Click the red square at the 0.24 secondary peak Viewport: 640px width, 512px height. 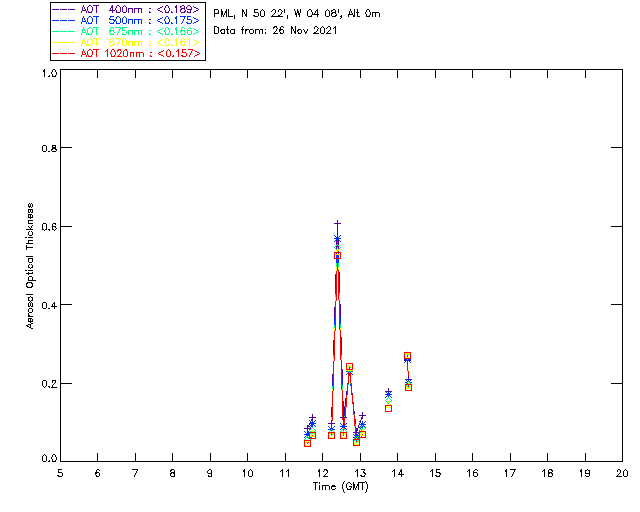(x=349, y=367)
